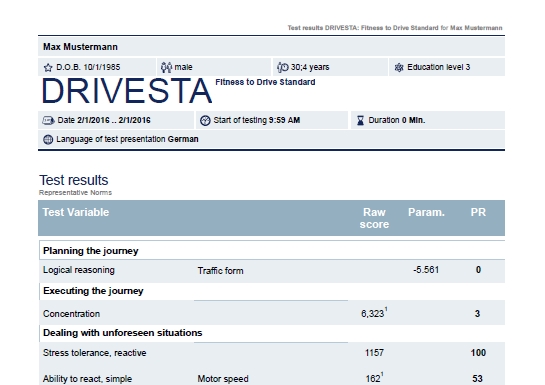Select the Planning the journey section row
Image resolution: width=545 pixels, height=385 pixels.
(272, 250)
